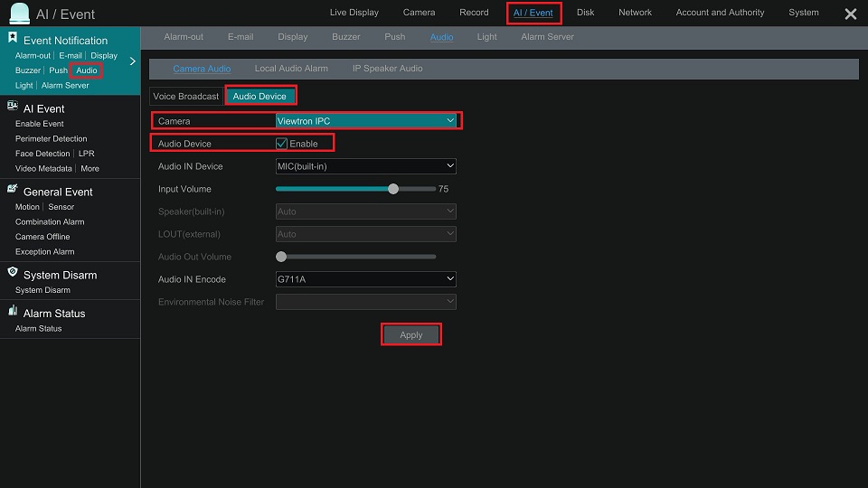This screenshot has height=488, width=868.
Task: Select the Audio tab in the top bar
Action: pyautogui.click(x=441, y=37)
